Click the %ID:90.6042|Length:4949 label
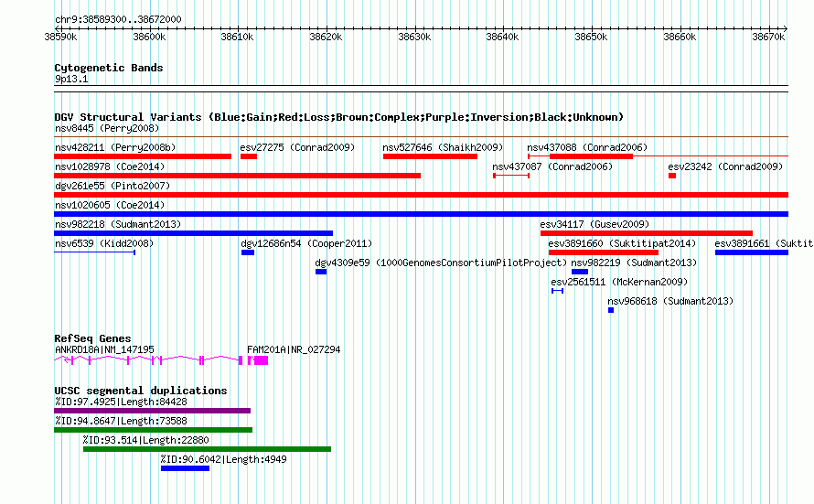This screenshot has height=504, width=814. tap(224, 459)
